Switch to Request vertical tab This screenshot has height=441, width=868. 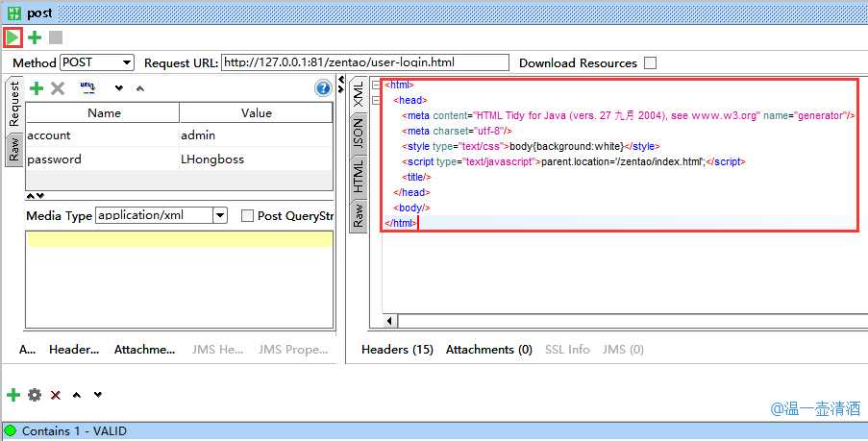[13, 103]
